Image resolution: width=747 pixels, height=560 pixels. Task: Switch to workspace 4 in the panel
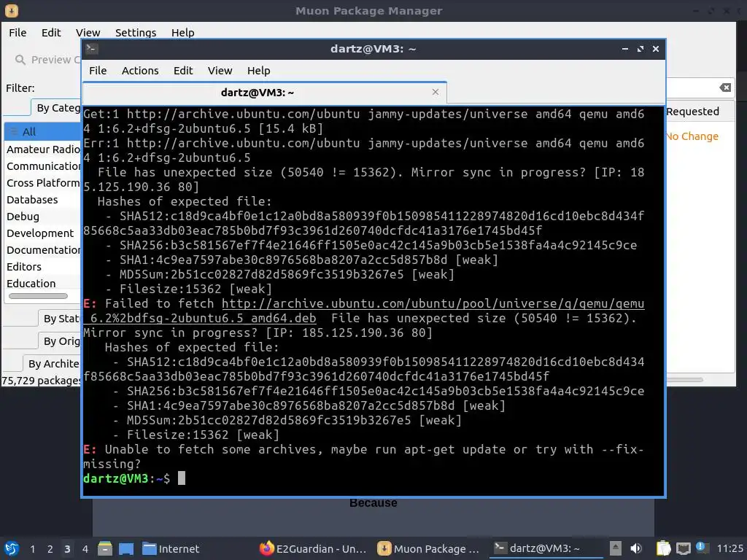pos(85,549)
